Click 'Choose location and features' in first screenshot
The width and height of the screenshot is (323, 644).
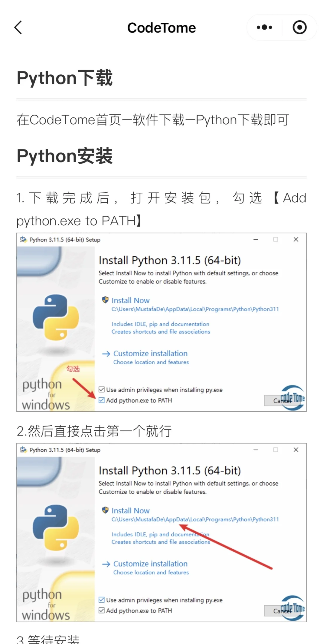(x=151, y=362)
